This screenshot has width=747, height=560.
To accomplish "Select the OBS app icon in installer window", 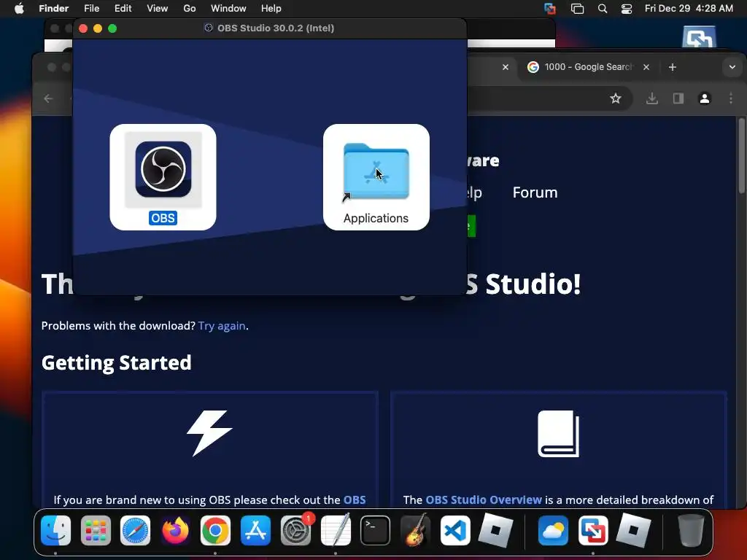I will (x=163, y=169).
